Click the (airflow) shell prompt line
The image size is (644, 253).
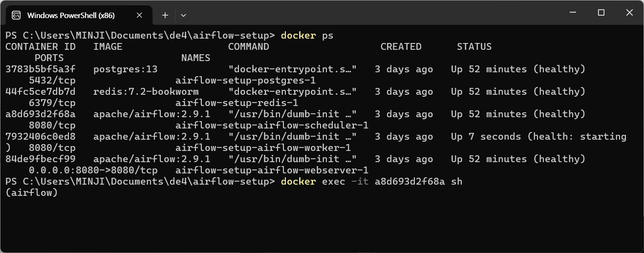coord(32,192)
